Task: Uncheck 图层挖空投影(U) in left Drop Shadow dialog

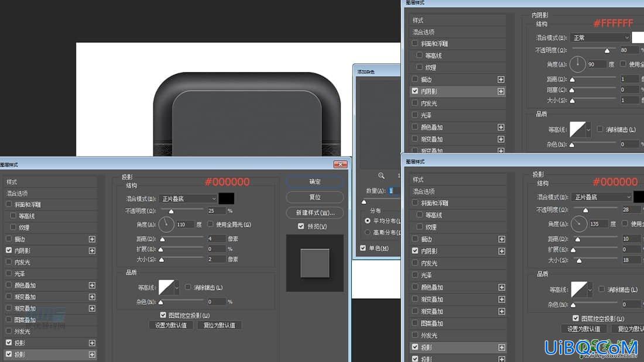Action: [x=163, y=315]
